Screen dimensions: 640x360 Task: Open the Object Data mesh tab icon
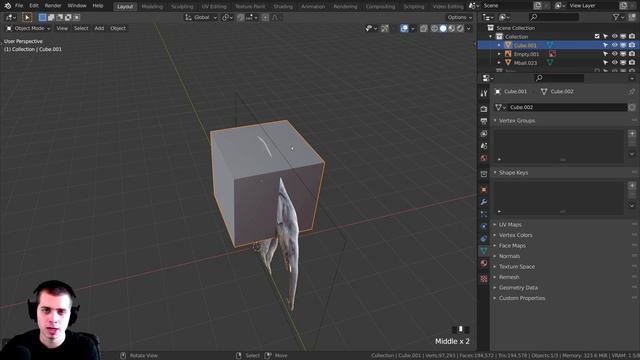(x=484, y=251)
